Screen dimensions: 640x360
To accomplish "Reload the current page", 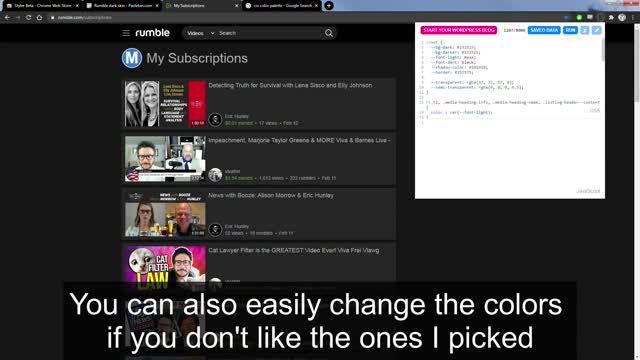I will point(28,18).
